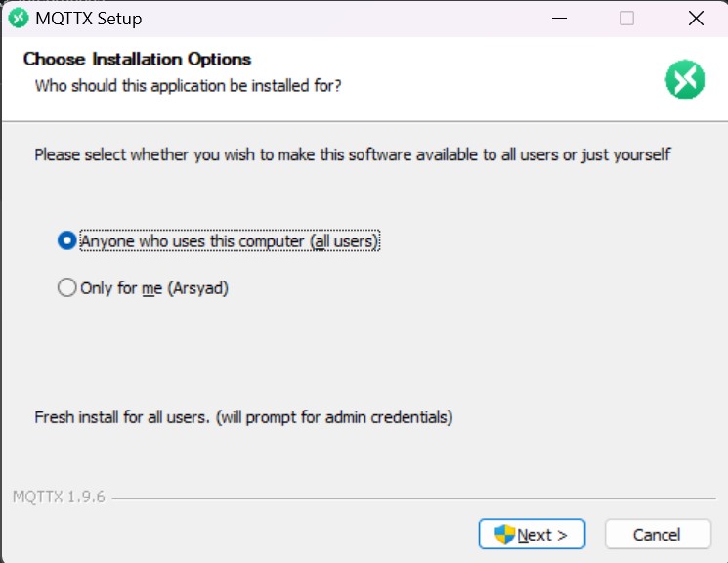728x563 pixels.
Task: Click the "Fresh install for all users" description
Action: pos(243,417)
